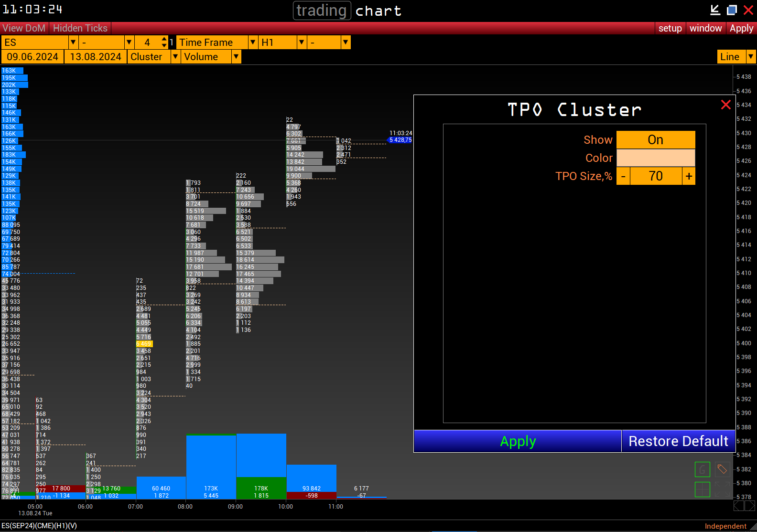Open the View DoM menu
Viewport: 757px width, 532px height.
(x=24, y=28)
